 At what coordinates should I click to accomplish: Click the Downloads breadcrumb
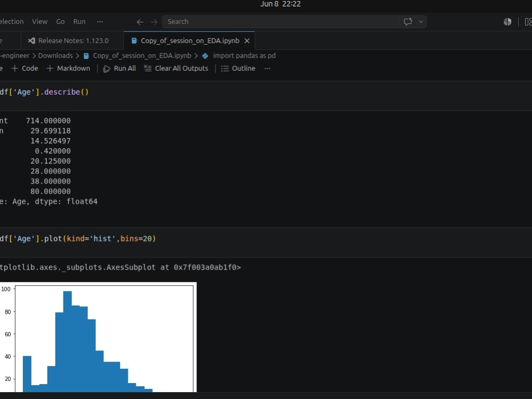pyautogui.click(x=55, y=56)
